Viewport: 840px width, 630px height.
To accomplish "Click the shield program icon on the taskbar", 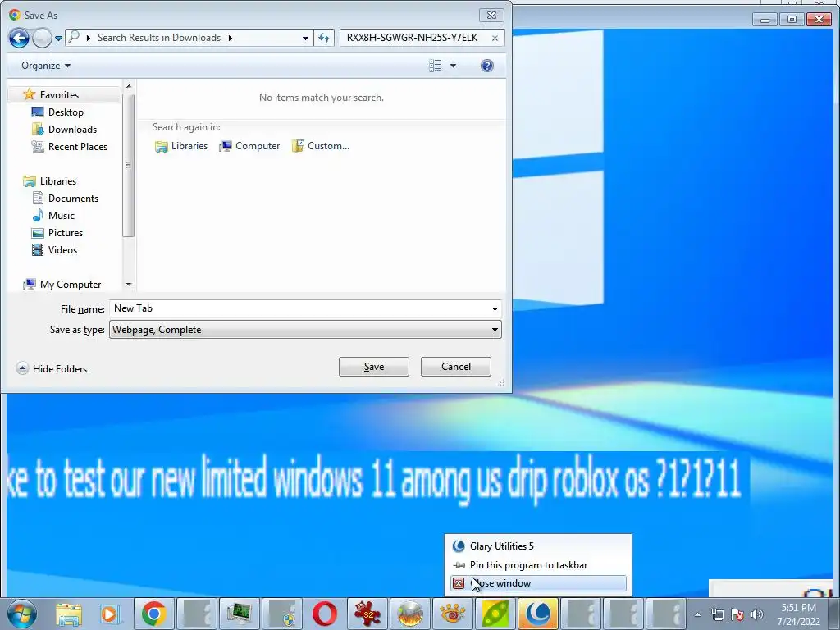I will 282,614.
